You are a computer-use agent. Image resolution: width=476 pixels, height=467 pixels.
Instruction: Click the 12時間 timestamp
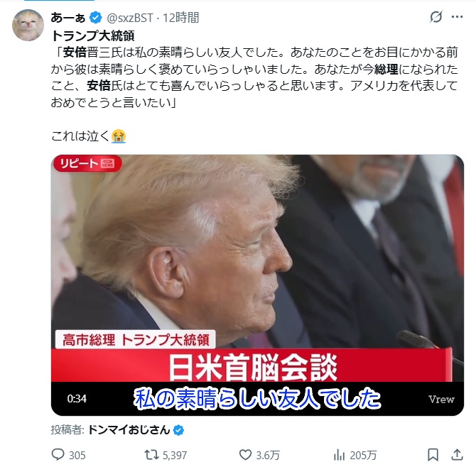click(x=181, y=18)
